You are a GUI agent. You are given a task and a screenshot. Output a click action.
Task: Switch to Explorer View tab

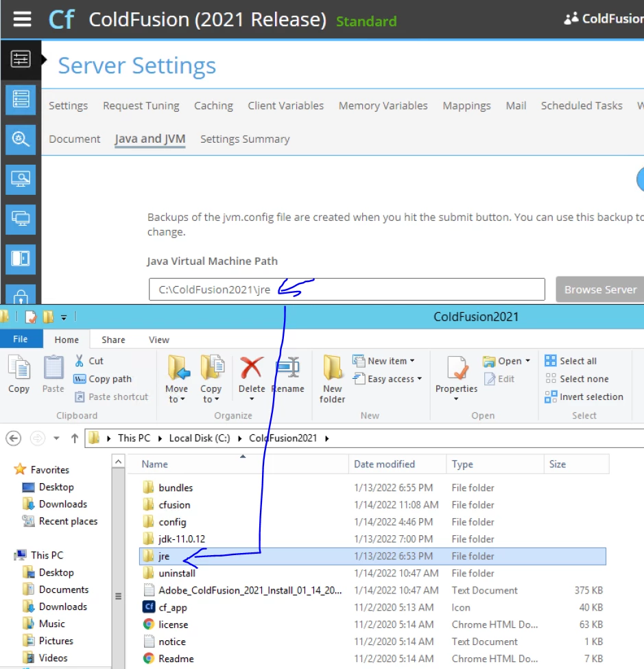[159, 340]
